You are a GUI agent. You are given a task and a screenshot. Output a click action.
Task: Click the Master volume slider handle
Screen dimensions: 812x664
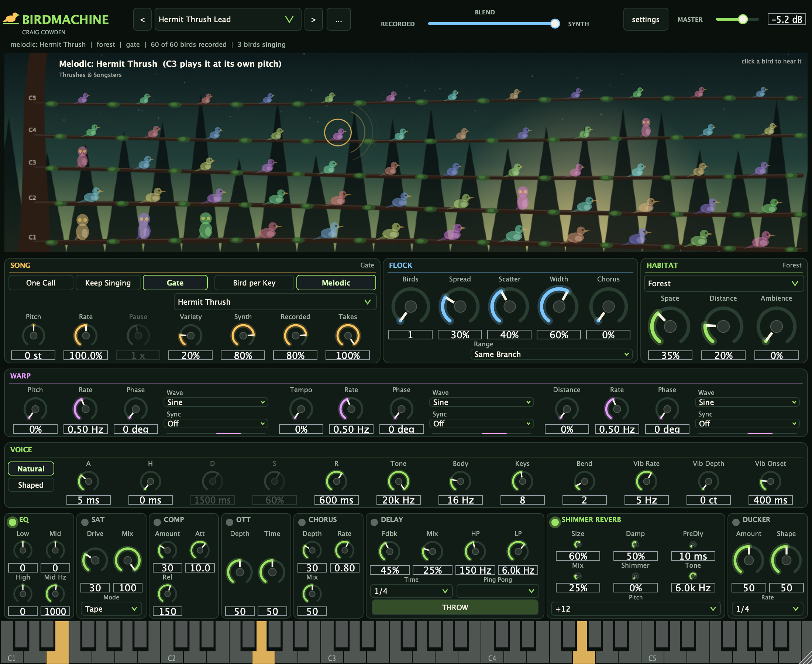click(743, 19)
